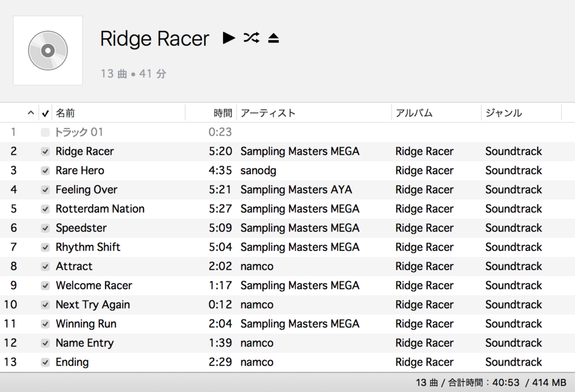
Task: Uncheck the Welcome Racer track
Action: point(45,285)
